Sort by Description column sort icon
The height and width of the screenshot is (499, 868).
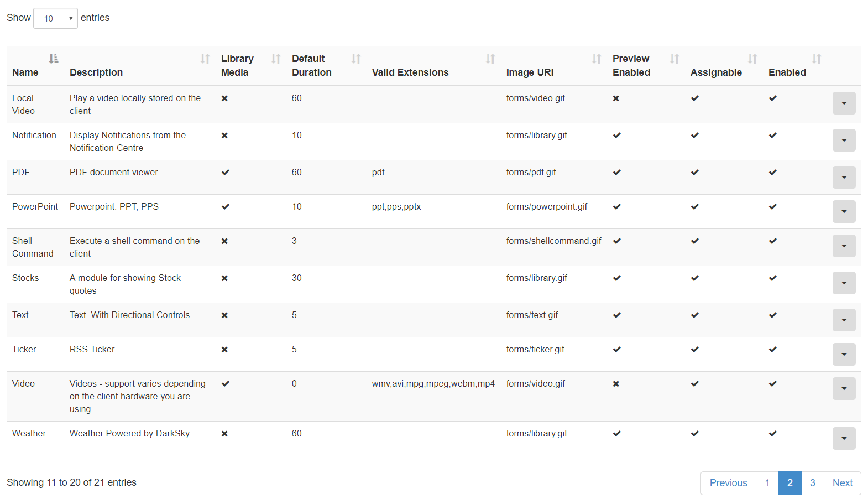205,59
